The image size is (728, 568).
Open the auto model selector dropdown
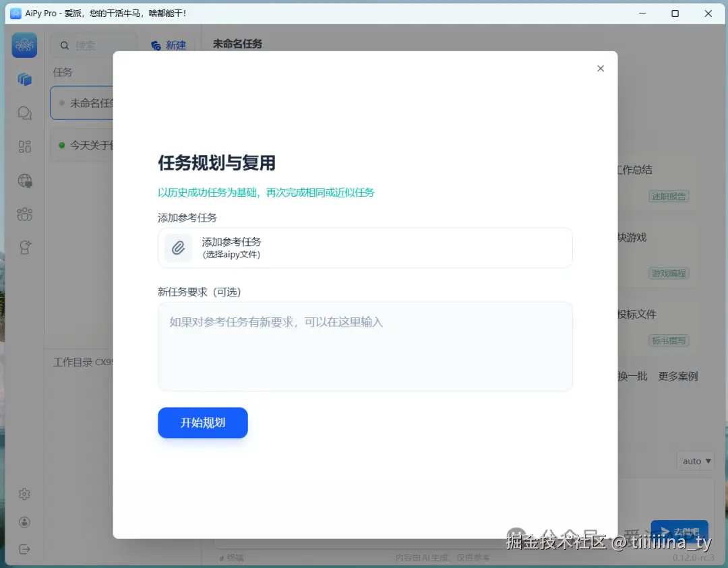(695, 461)
